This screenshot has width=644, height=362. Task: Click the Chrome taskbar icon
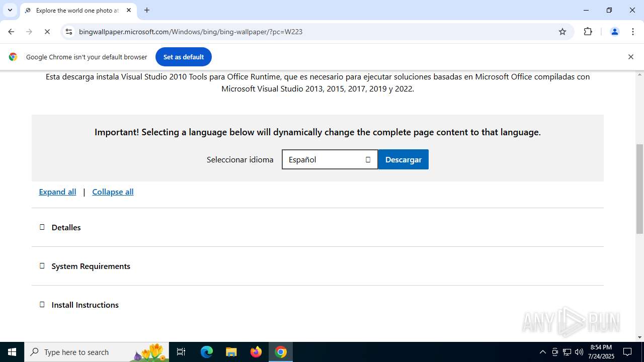click(281, 352)
